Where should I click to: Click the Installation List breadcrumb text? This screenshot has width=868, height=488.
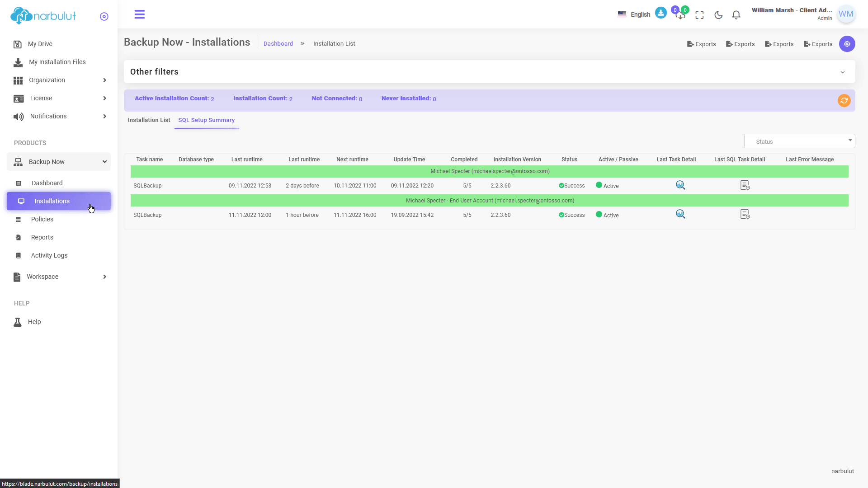(x=334, y=44)
